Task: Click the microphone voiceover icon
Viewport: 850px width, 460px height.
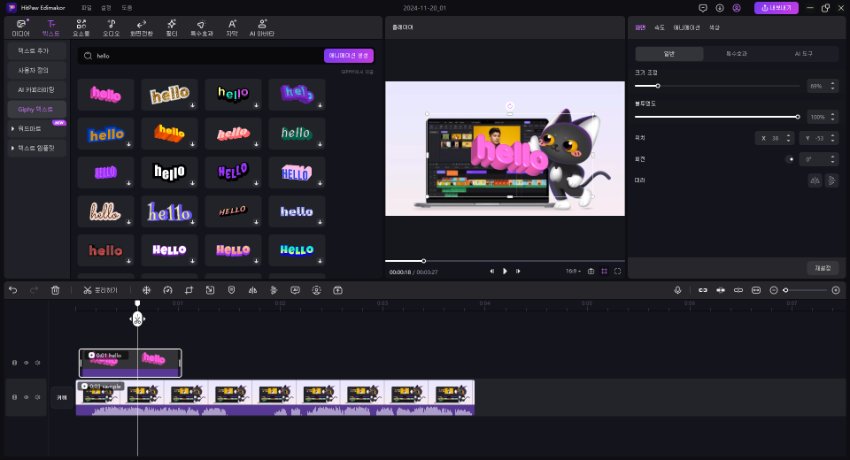Action: point(678,290)
